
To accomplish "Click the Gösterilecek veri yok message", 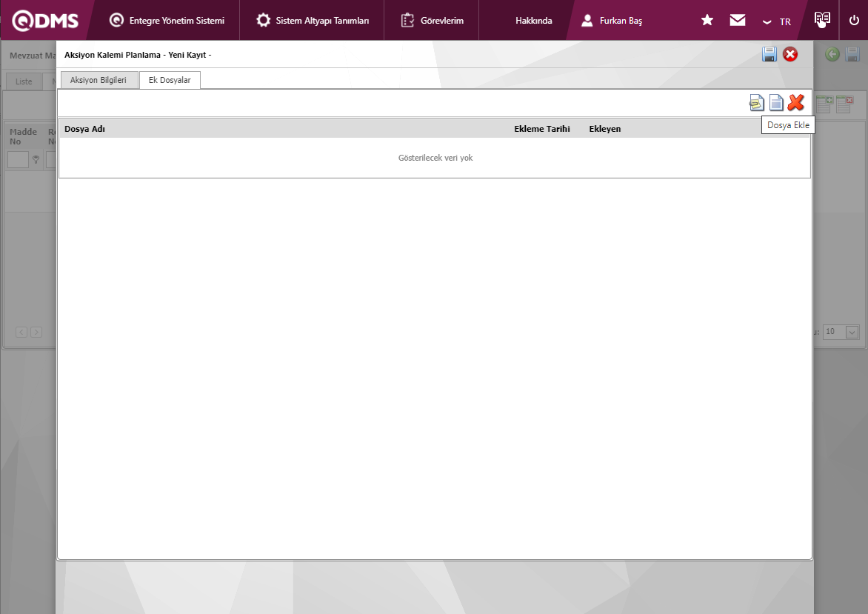I will coord(435,158).
